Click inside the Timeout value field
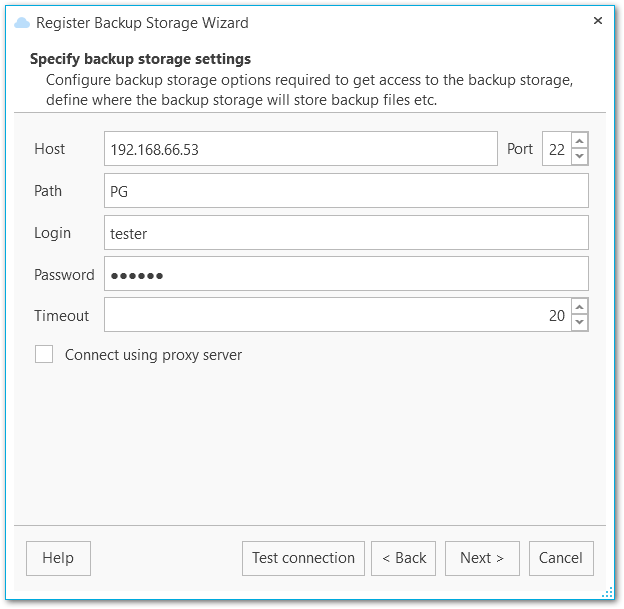 [336, 316]
